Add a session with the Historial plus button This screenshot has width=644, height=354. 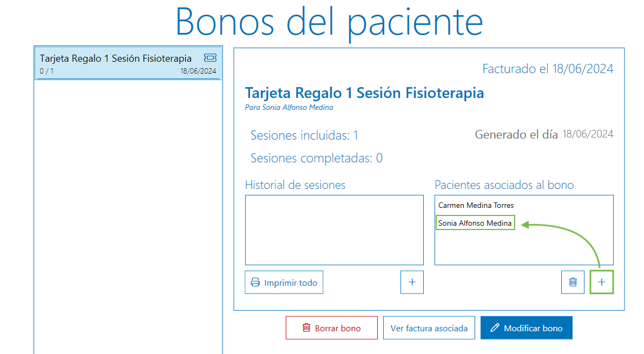(412, 283)
